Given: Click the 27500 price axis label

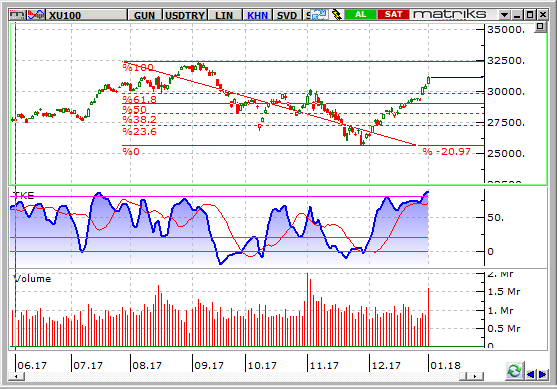Looking at the screenshot, I should [x=506, y=123].
